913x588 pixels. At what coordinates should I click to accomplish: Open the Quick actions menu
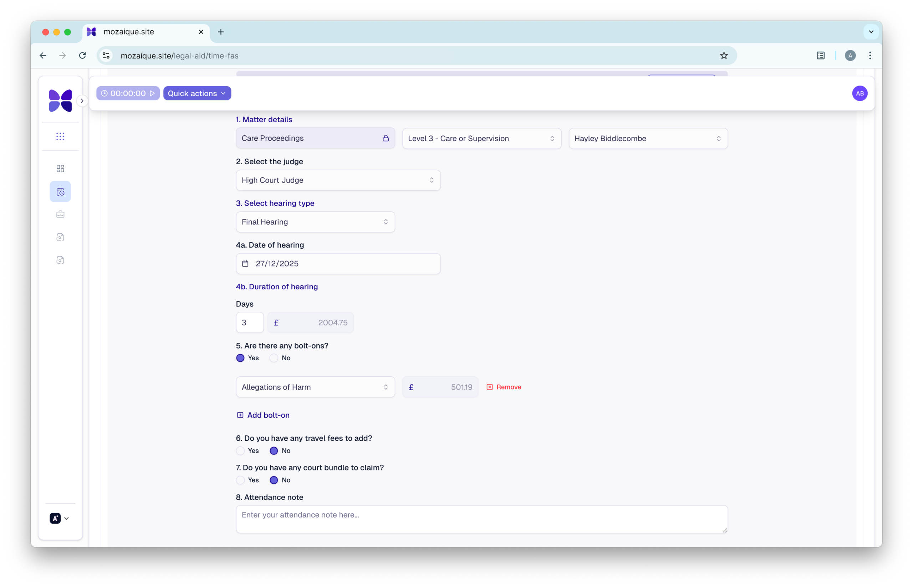197,93
